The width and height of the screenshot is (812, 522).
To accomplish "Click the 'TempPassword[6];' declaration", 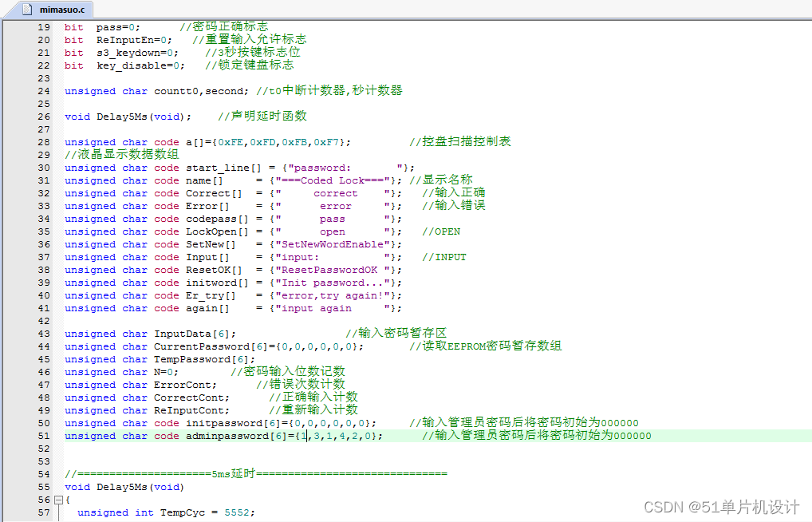I will click(x=204, y=359).
